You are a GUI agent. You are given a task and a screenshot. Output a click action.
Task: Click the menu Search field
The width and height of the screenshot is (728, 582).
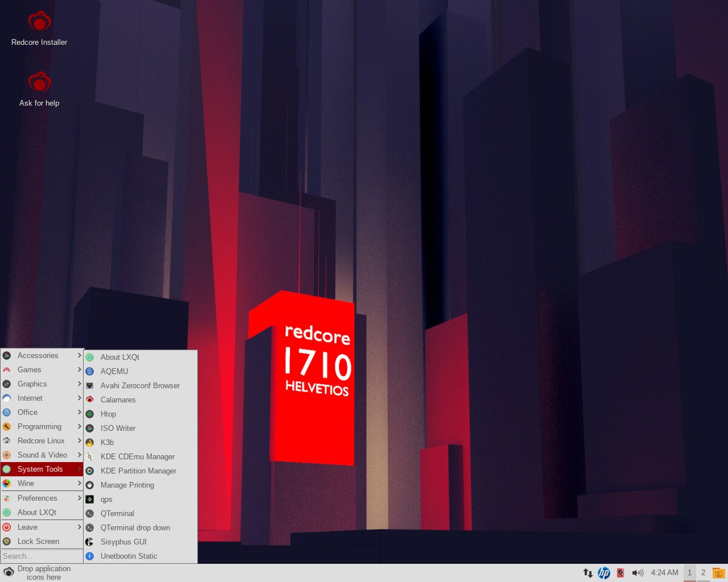41,556
